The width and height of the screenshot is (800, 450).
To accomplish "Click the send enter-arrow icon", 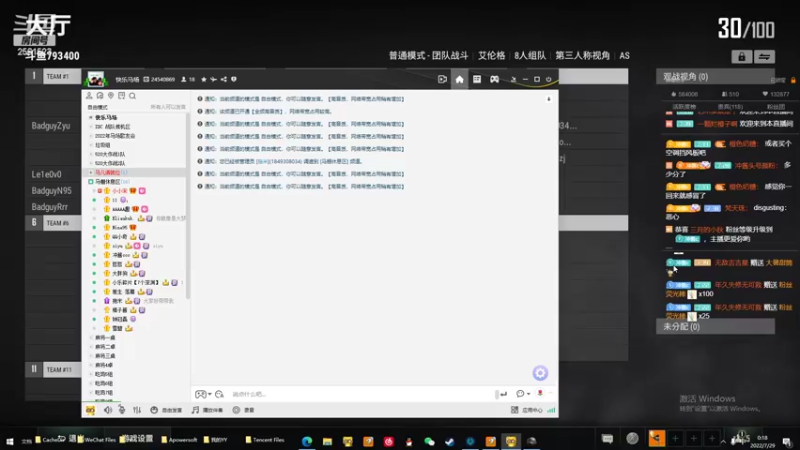I will pos(504,394).
